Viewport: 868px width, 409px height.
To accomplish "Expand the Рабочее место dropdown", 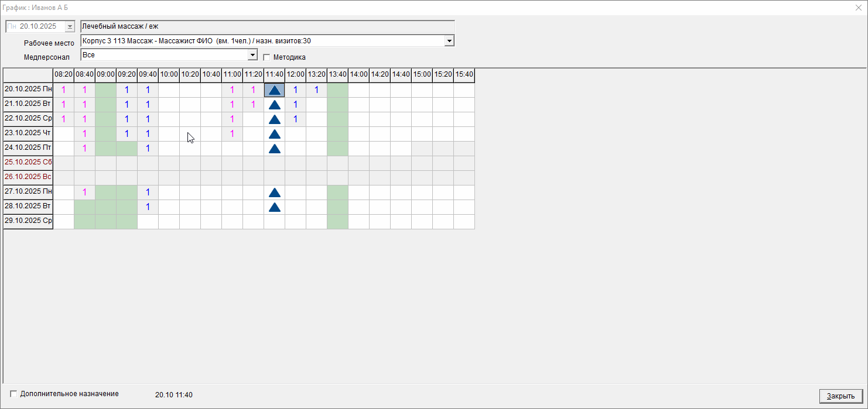I will coord(449,41).
